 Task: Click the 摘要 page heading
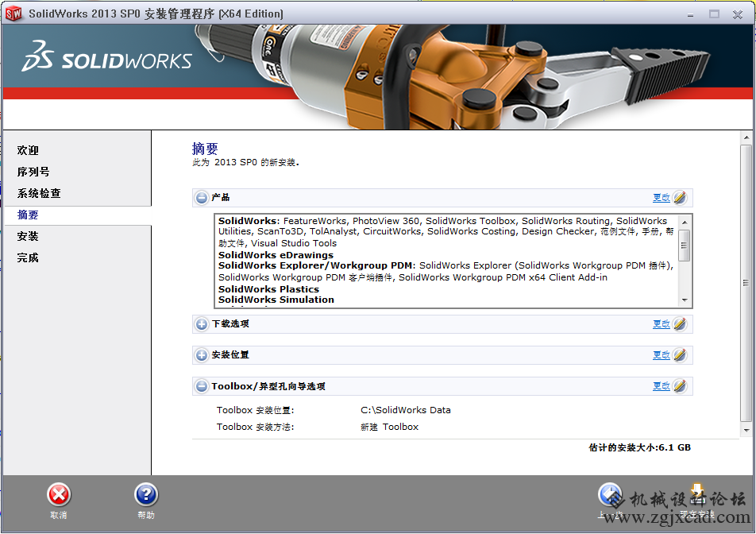[205, 148]
